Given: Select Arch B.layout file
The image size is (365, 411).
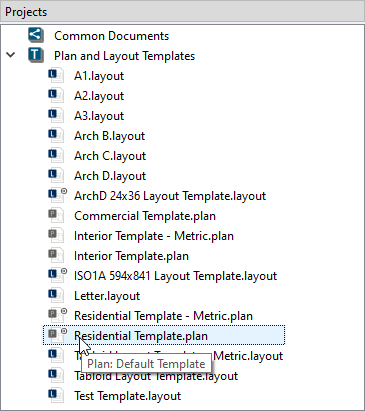Looking at the screenshot, I should coord(109,136).
